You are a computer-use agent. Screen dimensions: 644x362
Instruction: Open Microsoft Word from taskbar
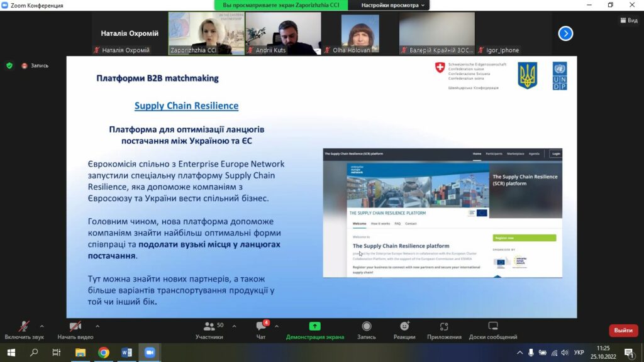pos(127,353)
